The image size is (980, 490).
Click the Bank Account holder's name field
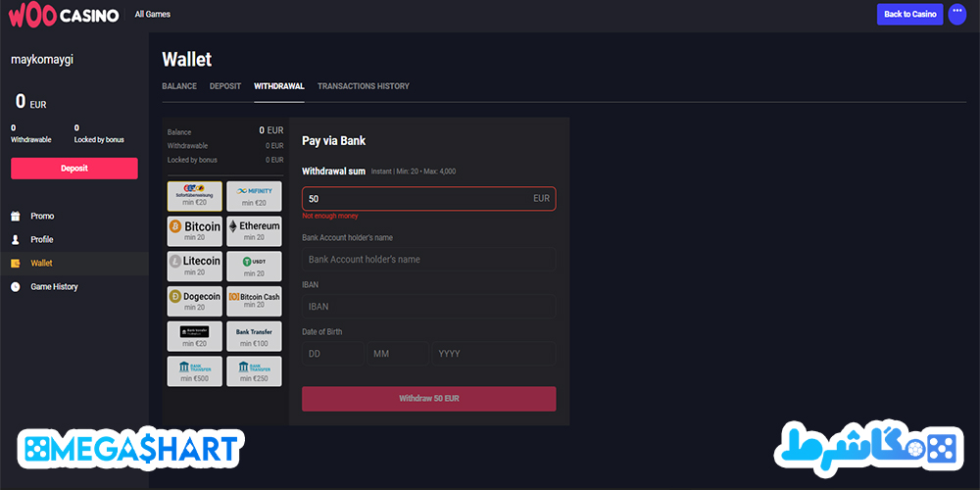(x=429, y=260)
